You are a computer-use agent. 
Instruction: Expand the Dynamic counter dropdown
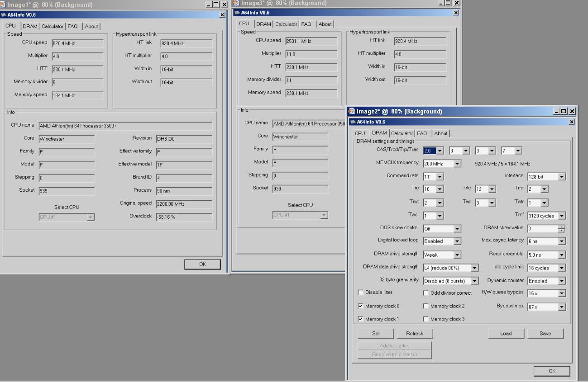pyautogui.click(x=562, y=281)
